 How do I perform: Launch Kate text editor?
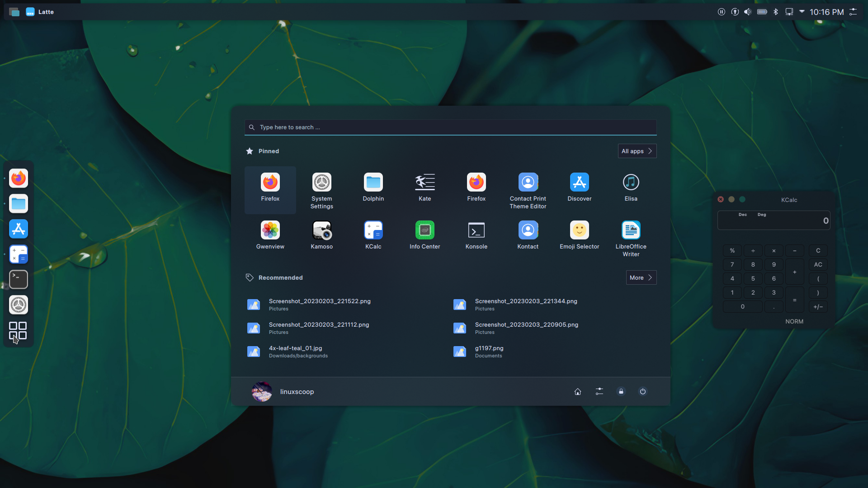pos(425,190)
